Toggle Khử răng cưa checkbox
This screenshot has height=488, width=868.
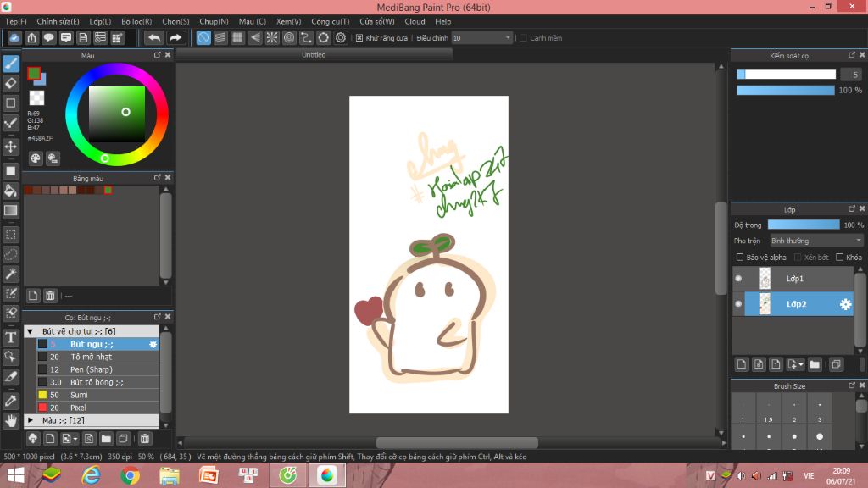point(359,38)
